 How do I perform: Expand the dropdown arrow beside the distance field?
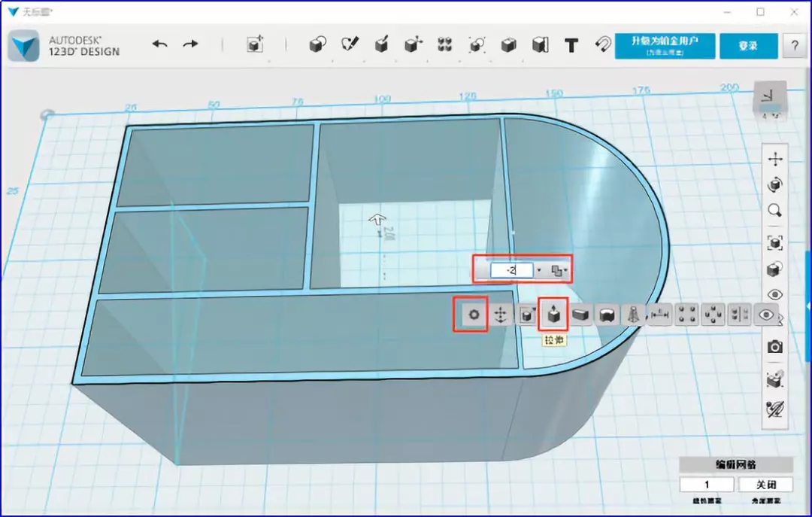coord(539,270)
